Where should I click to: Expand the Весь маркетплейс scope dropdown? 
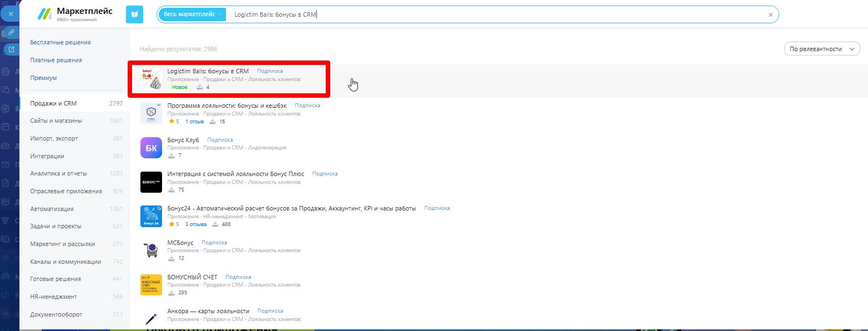coord(193,14)
